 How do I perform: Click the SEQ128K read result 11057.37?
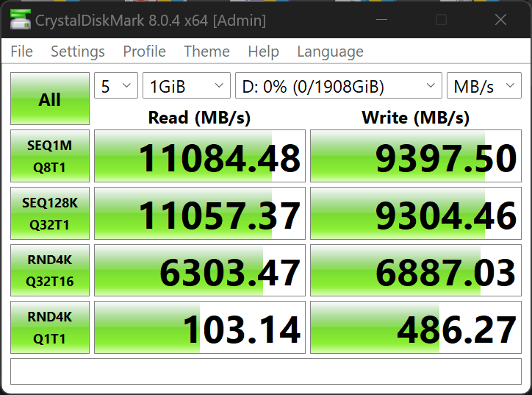[200, 213]
